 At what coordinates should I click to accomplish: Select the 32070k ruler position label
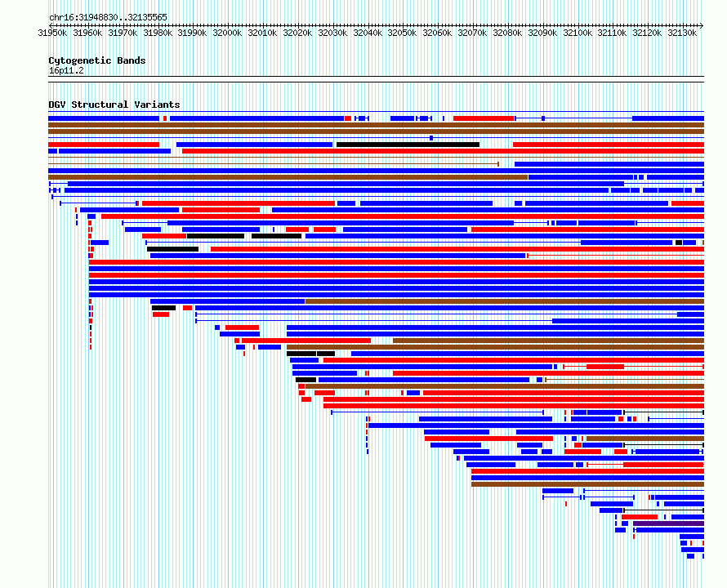(472, 33)
